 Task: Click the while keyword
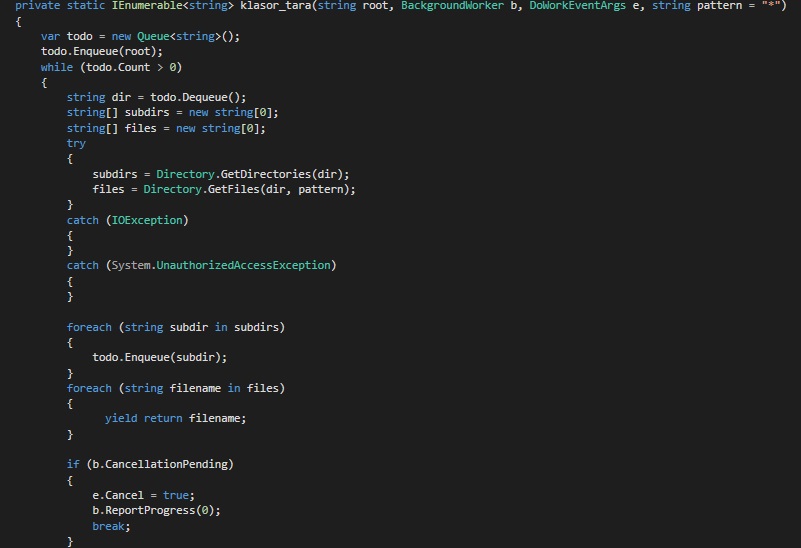[57, 67]
